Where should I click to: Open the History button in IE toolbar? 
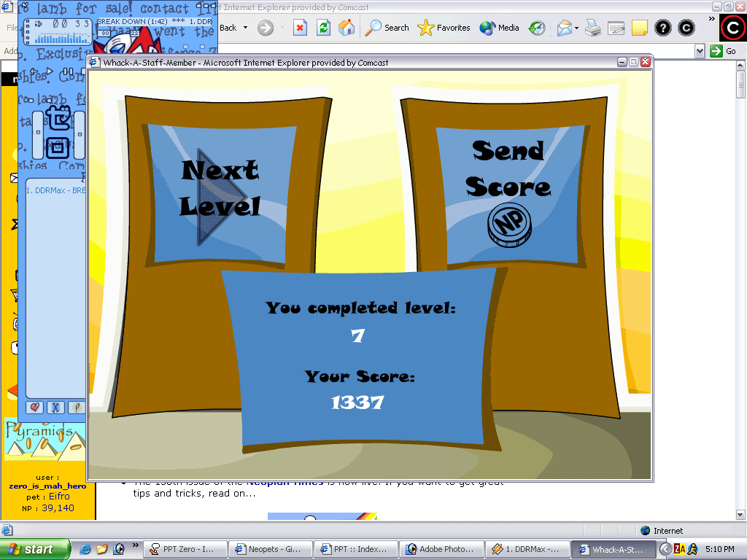point(537,28)
